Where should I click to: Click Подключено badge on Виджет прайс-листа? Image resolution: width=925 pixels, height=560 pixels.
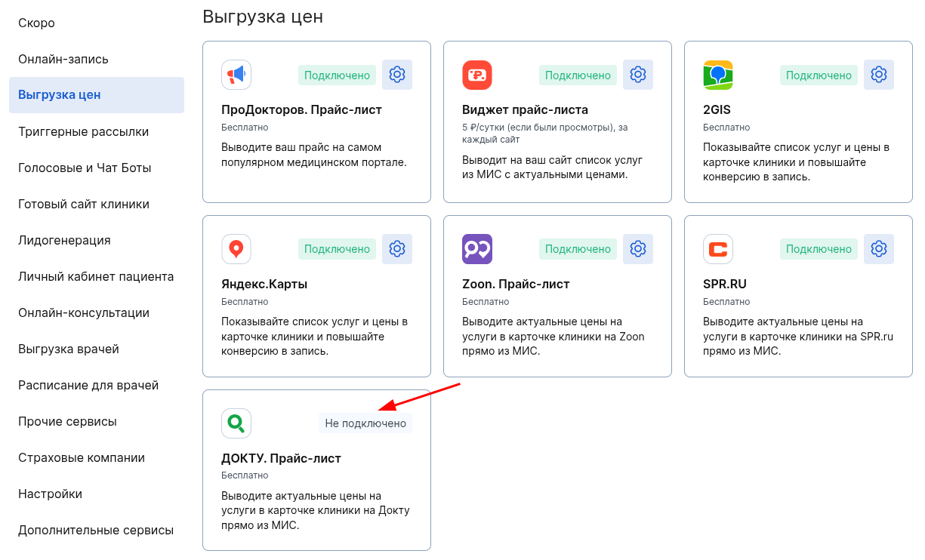pyautogui.click(x=578, y=75)
